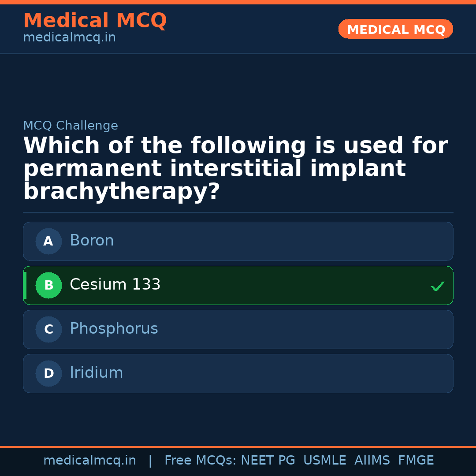Click the green letter B circle icon
476x476 pixels.
tap(48, 285)
